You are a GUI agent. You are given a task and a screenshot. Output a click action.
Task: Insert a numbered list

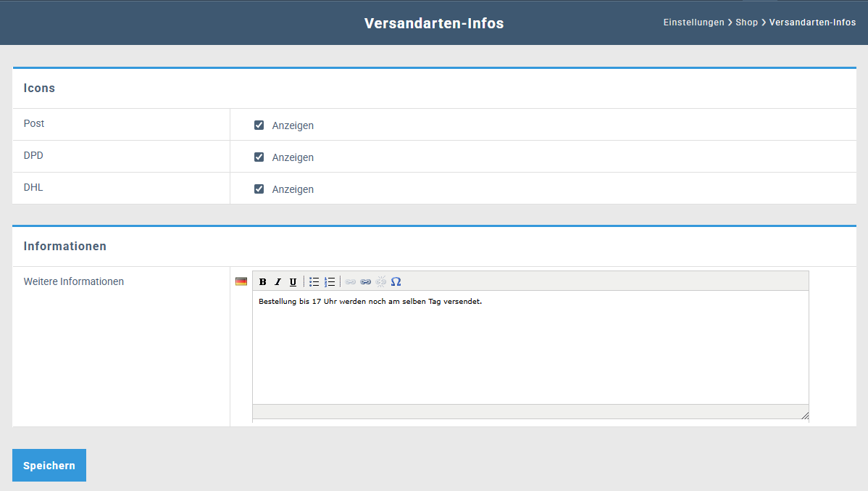pos(330,282)
